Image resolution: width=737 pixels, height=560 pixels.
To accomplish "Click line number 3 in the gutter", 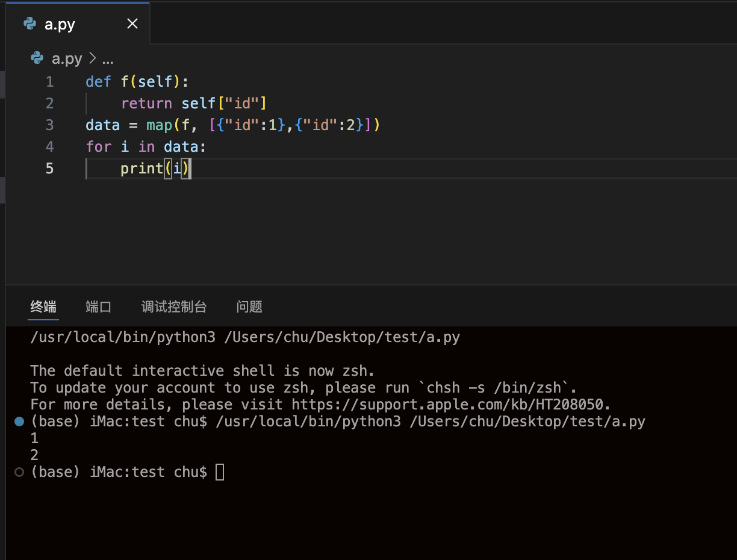I will pos(49,125).
